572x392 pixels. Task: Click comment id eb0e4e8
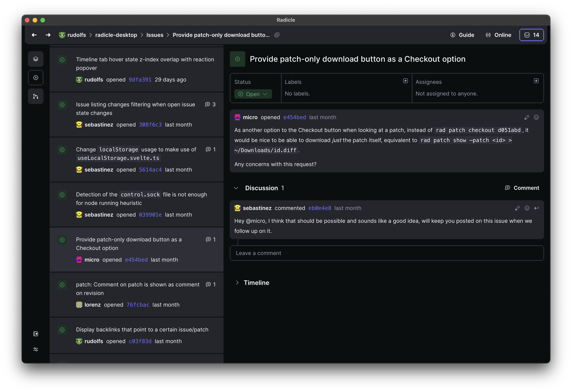click(320, 208)
